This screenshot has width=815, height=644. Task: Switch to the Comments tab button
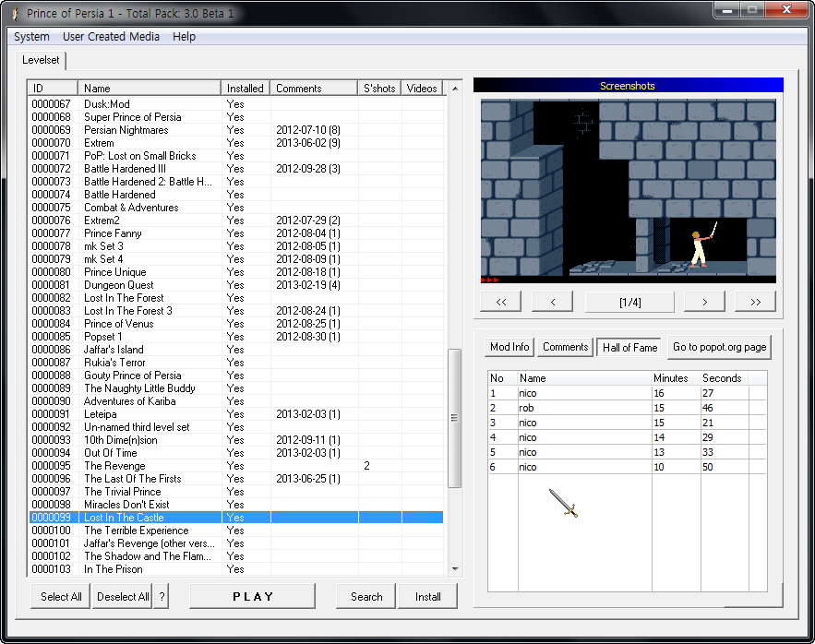[566, 347]
